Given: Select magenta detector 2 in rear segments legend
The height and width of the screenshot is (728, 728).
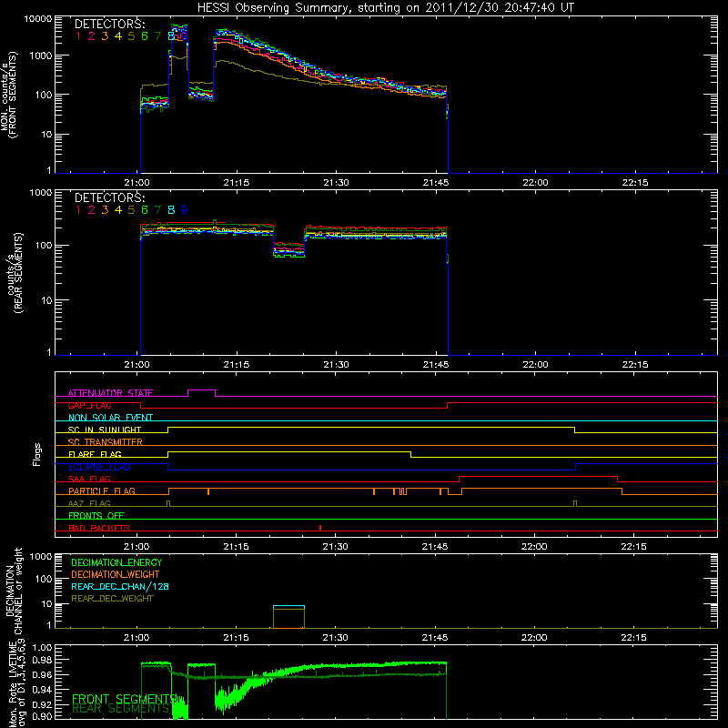Looking at the screenshot, I should pos(92,210).
